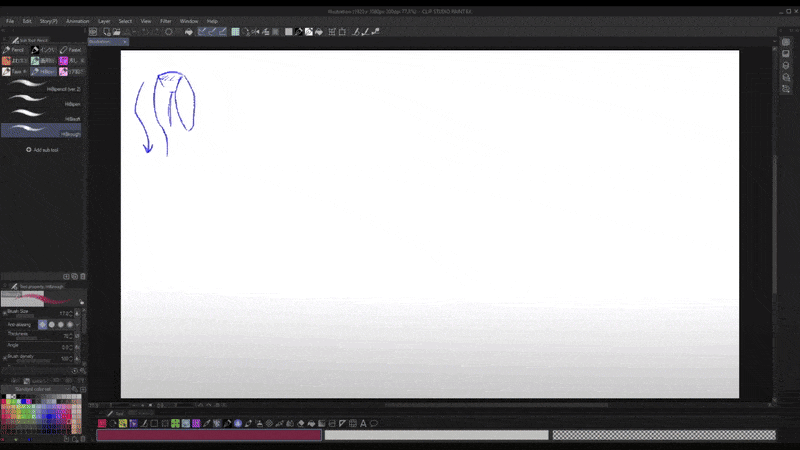Select the Text tool (A icon)
The height and width of the screenshot is (450, 800).
pos(363,423)
